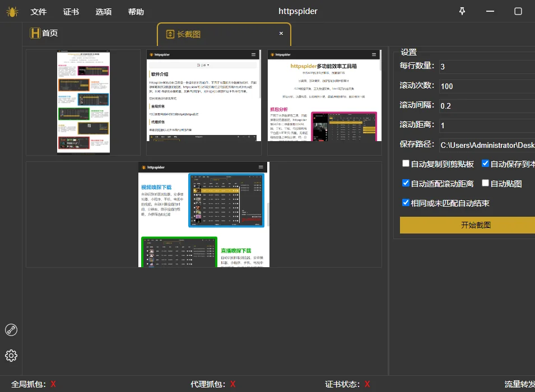
Task: Open the 文件 menu
Action: click(x=39, y=12)
